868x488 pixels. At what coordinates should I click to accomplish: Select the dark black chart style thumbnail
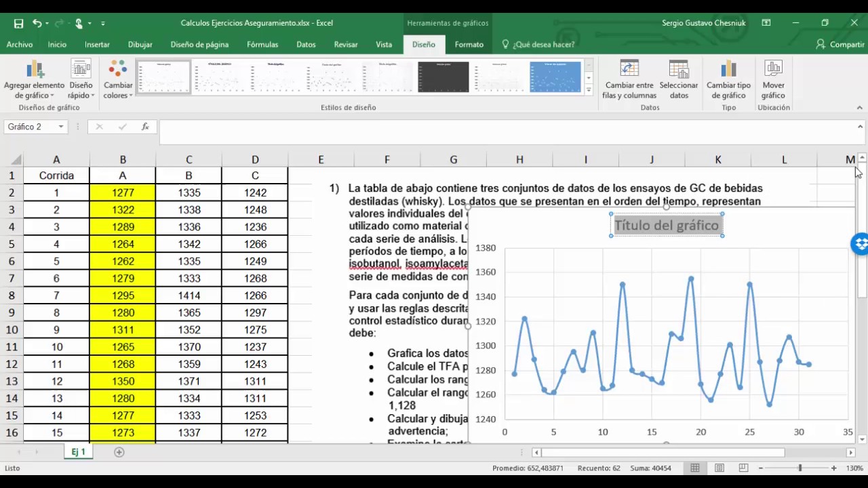pyautogui.click(x=443, y=77)
